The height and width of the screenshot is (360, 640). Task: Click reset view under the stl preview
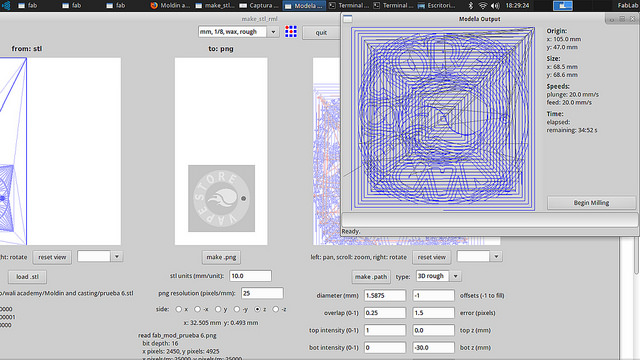pyautogui.click(x=52, y=257)
